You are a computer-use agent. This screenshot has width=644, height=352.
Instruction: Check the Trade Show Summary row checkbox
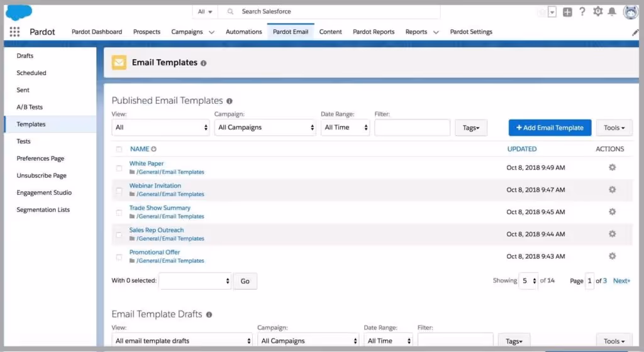pyautogui.click(x=119, y=213)
